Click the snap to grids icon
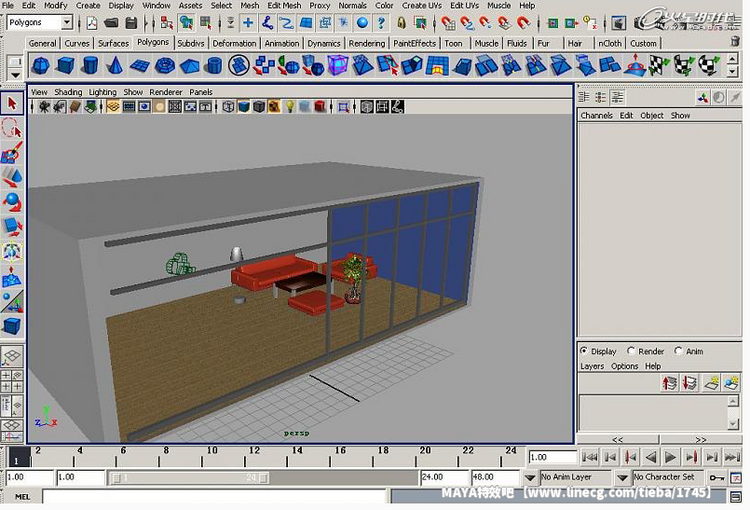Screen dimensions: 750x510 coord(448,22)
